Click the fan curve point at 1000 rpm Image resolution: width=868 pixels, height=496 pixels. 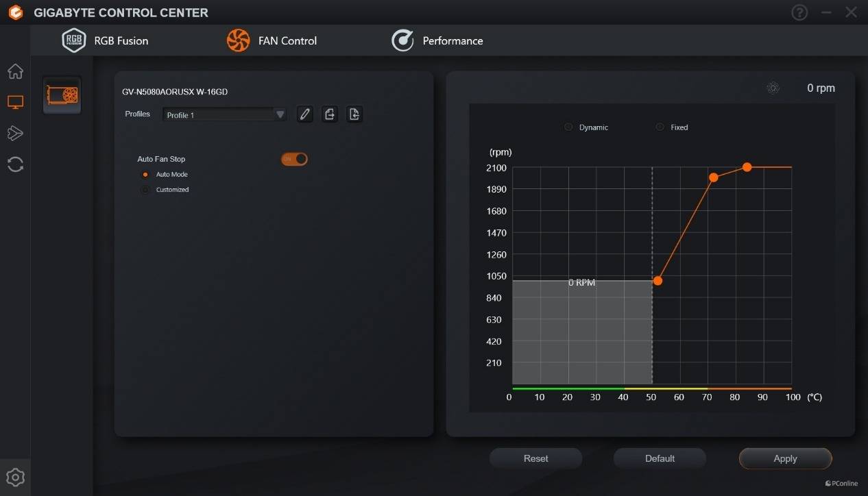(x=658, y=281)
